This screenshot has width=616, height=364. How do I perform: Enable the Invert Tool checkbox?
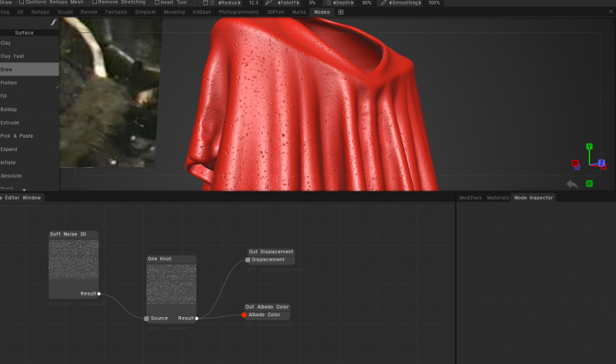click(x=157, y=2)
